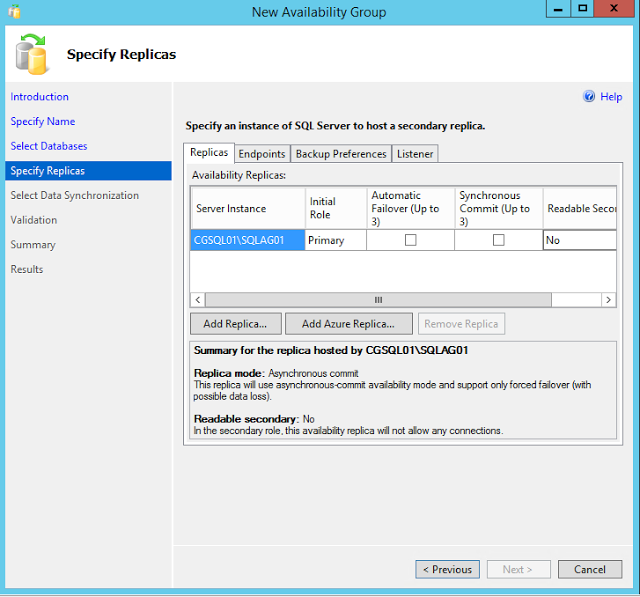Click replica grid scroll right arrow
Screen dimensions: 640x597
(609, 300)
